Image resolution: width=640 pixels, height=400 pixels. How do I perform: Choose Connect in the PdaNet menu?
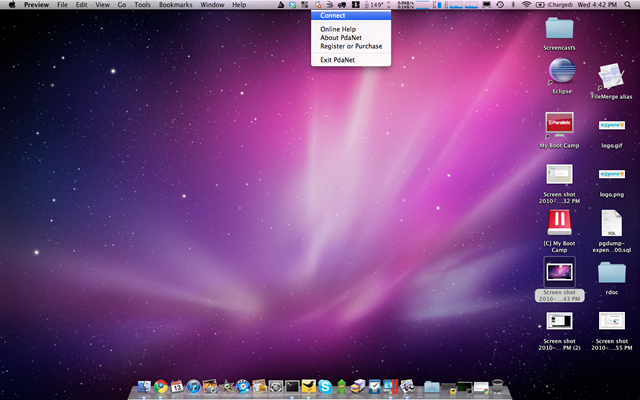click(x=351, y=16)
